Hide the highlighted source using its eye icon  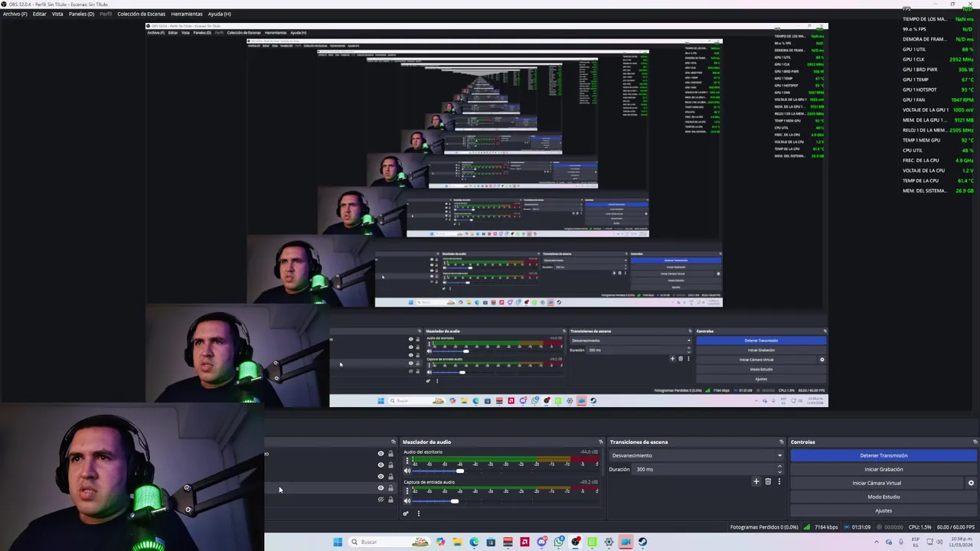pyautogui.click(x=381, y=487)
